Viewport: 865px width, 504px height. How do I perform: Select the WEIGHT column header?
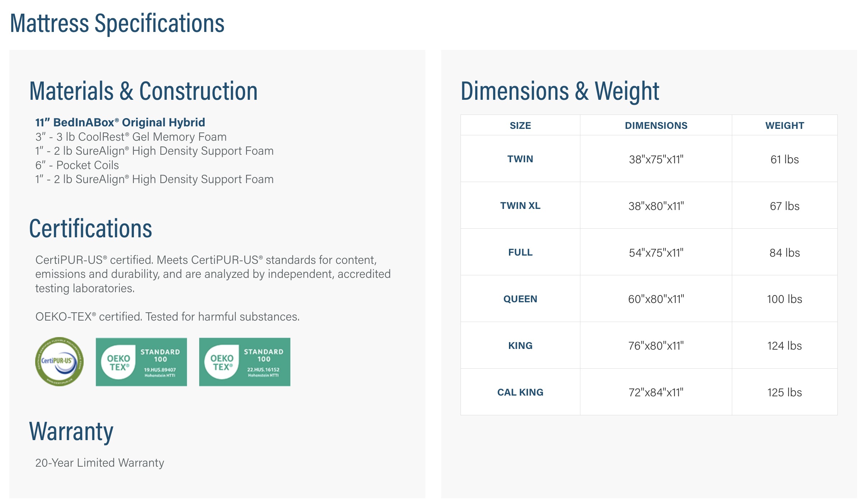coord(785,125)
